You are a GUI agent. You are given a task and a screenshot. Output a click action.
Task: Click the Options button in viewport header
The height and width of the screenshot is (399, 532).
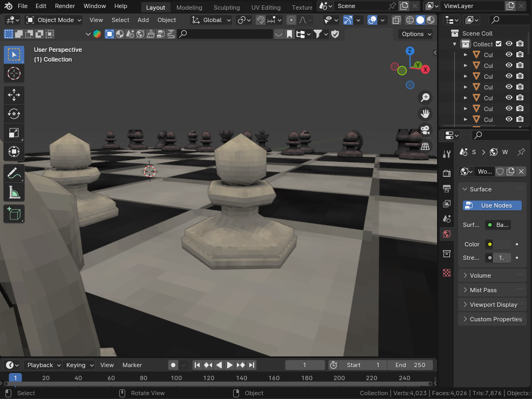(x=416, y=34)
